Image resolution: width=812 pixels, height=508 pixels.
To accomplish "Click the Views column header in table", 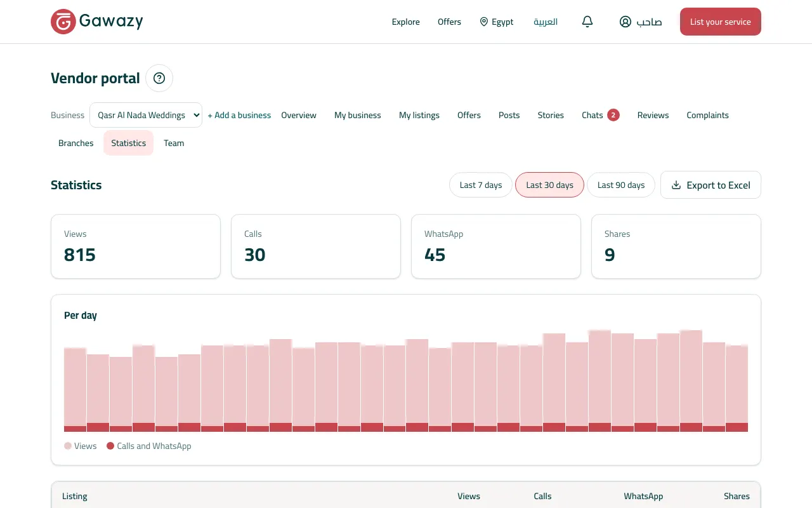I will pyautogui.click(x=469, y=496).
